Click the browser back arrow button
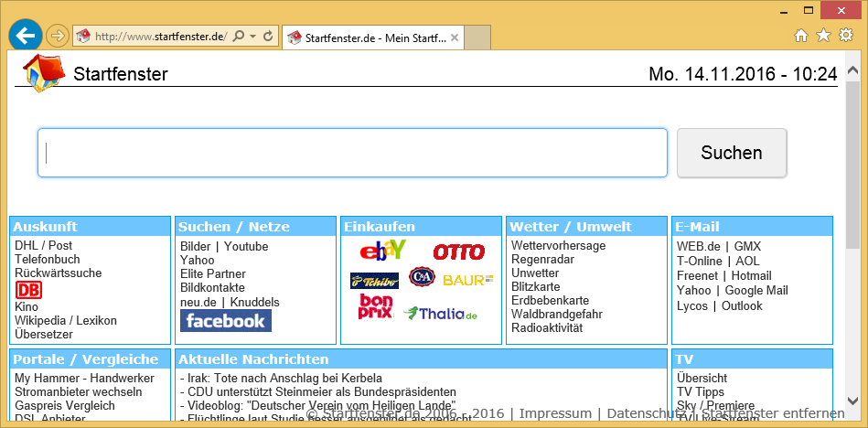Image resolution: width=868 pixels, height=428 pixels. click(x=25, y=36)
